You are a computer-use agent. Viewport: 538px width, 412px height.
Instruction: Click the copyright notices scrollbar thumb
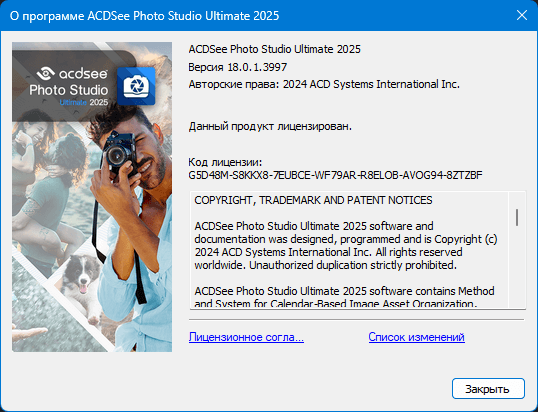[517, 217]
